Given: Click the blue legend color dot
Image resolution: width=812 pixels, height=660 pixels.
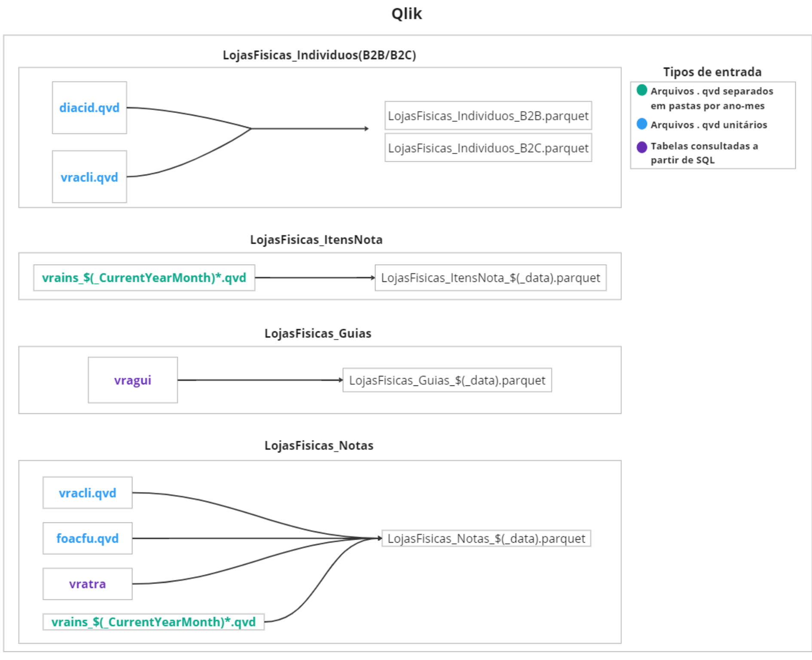Looking at the screenshot, I should pos(642,124).
